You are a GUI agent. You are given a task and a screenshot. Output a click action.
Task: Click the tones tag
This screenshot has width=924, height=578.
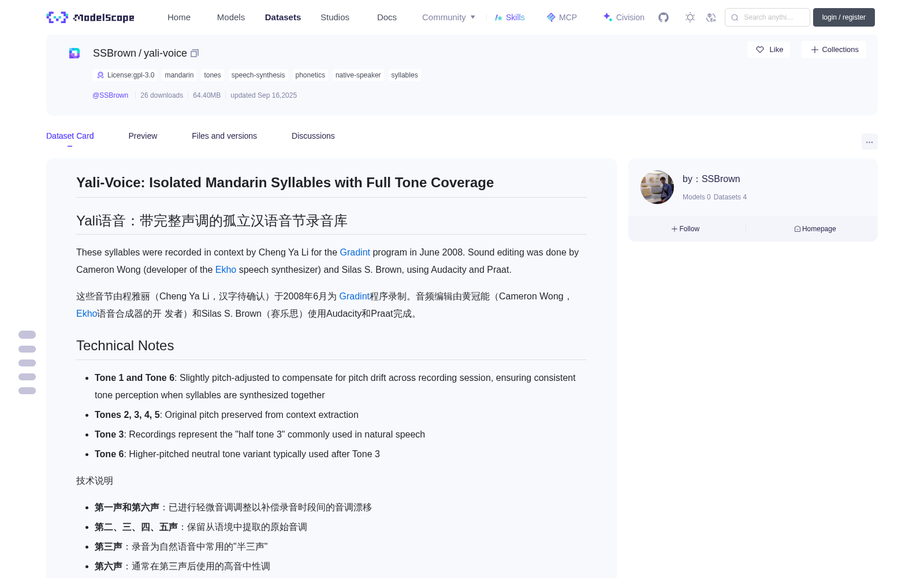(213, 75)
